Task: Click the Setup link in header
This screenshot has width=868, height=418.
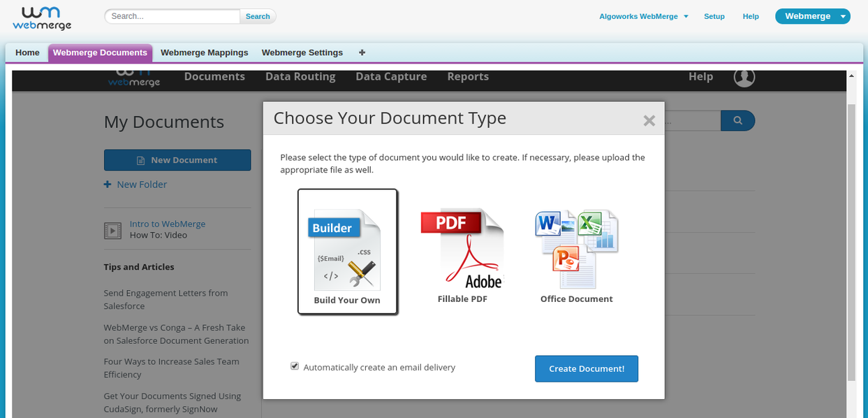Action: click(x=714, y=16)
